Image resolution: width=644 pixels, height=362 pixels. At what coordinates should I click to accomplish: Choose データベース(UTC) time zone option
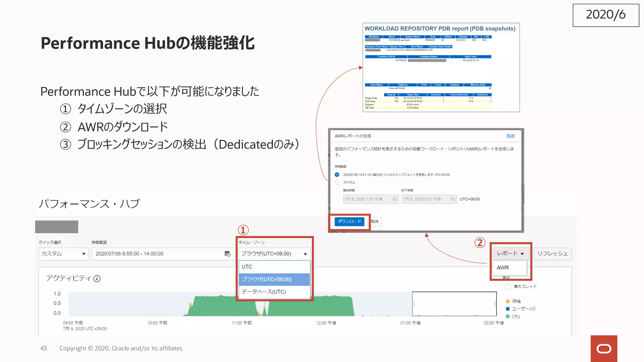[275, 292]
